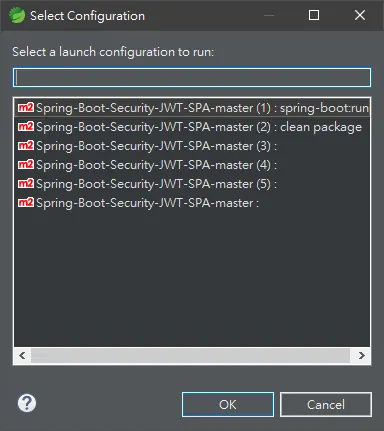Select Spring-Boot-Security-JWT-SPA-master (2) : clean package
The height and width of the screenshot is (431, 384).
(192, 127)
